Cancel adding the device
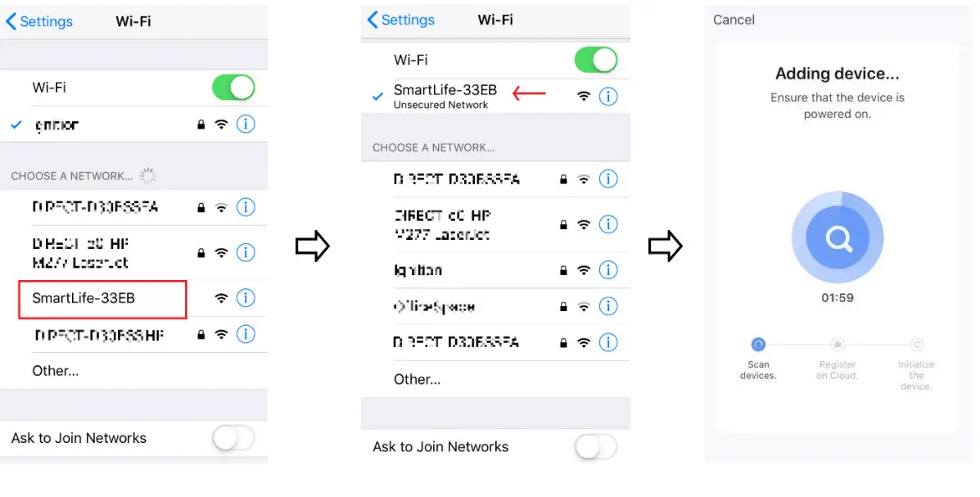This screenshot has height=497, width=980. pyautogui.click(x=734, y=20)
